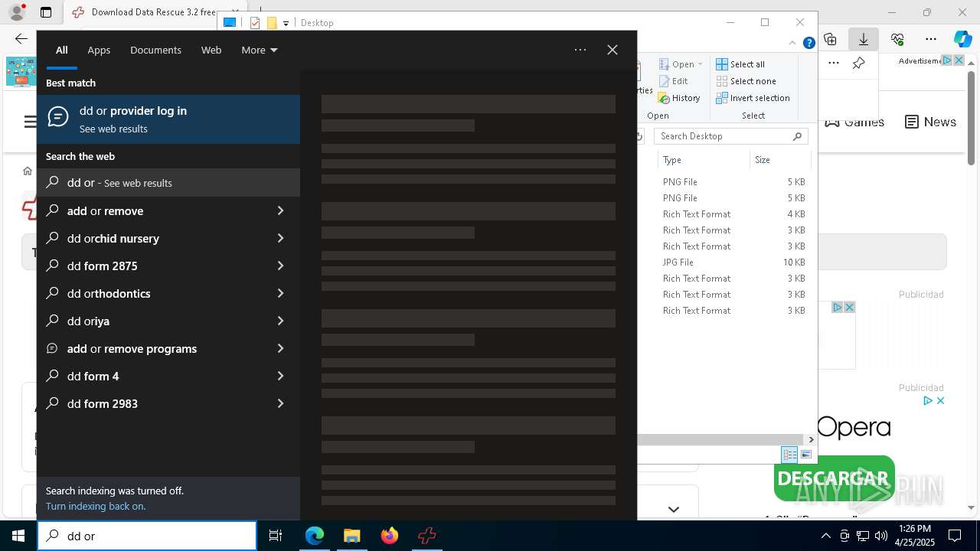Open Edge settings three-dot menu
This screenshot has height=551, width=980.
click(931, 39)
